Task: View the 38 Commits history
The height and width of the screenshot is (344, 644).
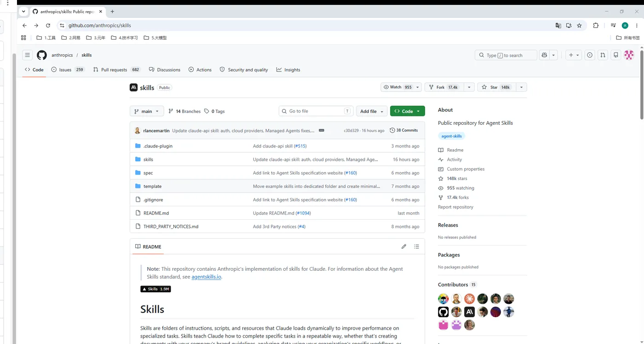Action: click(404, 130)
